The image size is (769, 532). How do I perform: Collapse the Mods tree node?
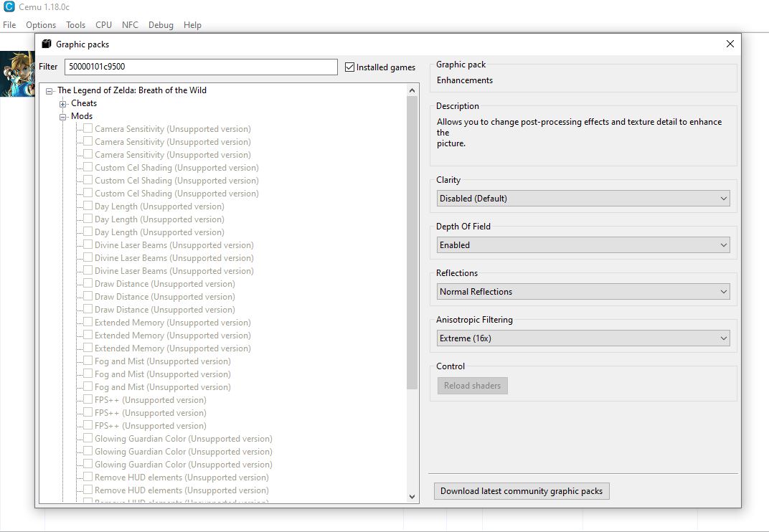point(63,117)
